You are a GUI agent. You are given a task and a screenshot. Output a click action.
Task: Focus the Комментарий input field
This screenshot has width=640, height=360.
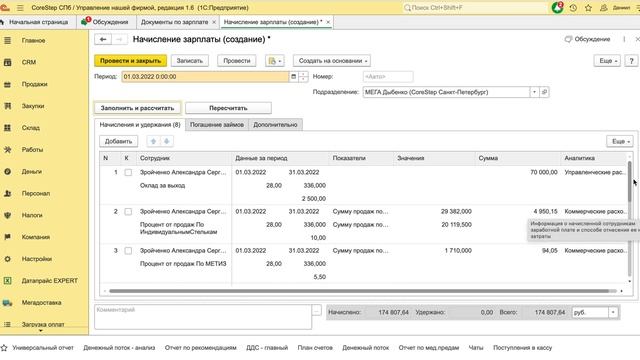click(x=203, y=317)
